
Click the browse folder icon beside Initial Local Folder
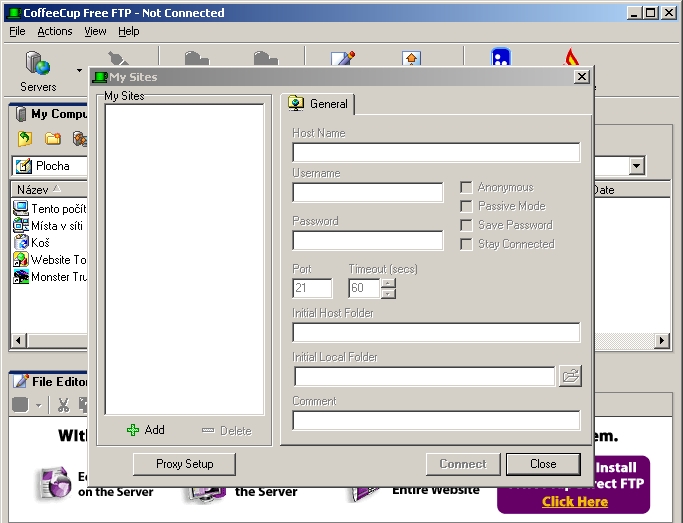coord(570,376)
